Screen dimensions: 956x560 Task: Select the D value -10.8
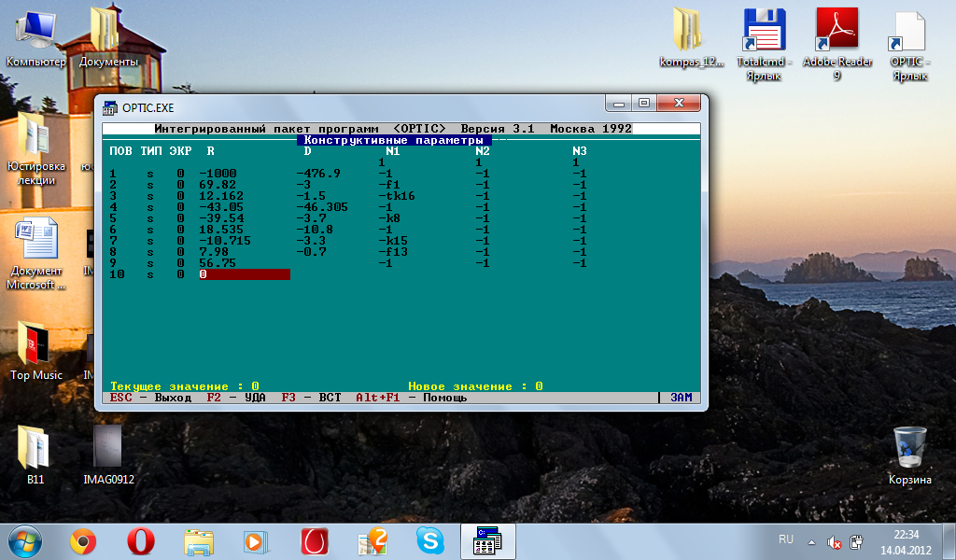click(x=315, y=230)
